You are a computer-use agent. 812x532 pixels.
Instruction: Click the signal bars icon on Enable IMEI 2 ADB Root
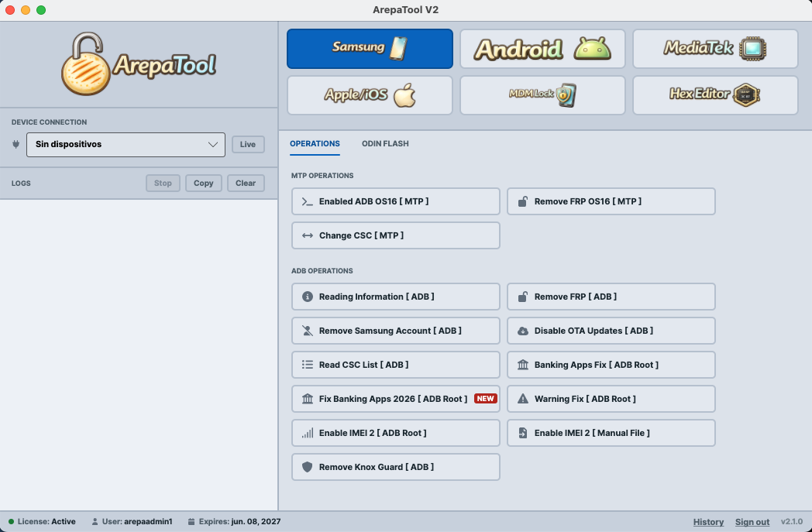pyautogui.click(x=307, y=433)
